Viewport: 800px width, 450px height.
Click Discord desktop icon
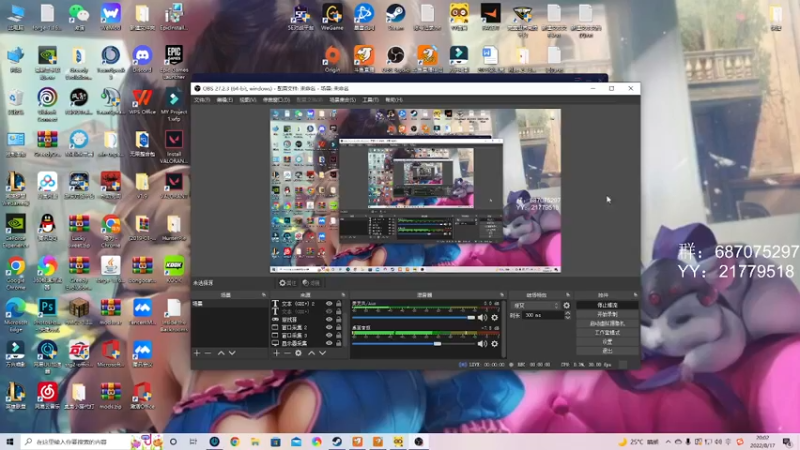[x=142, y=59]
